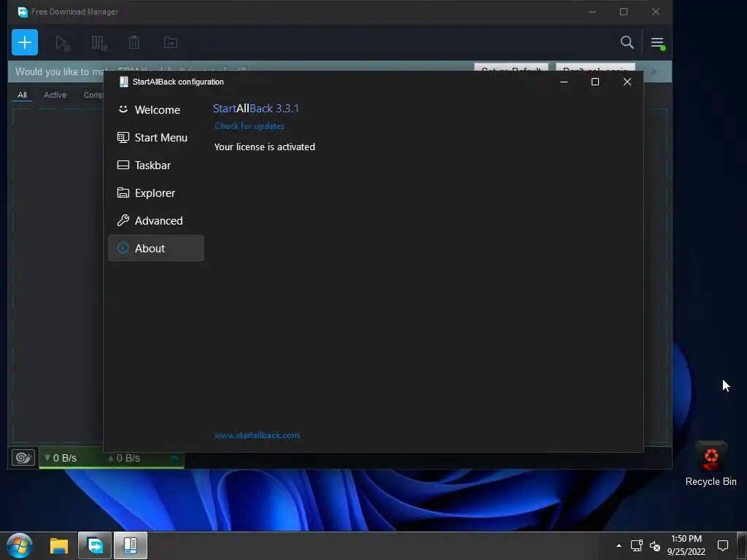Click StartAllBack taskbar button

pyautogui.click(x=131, y=545)
